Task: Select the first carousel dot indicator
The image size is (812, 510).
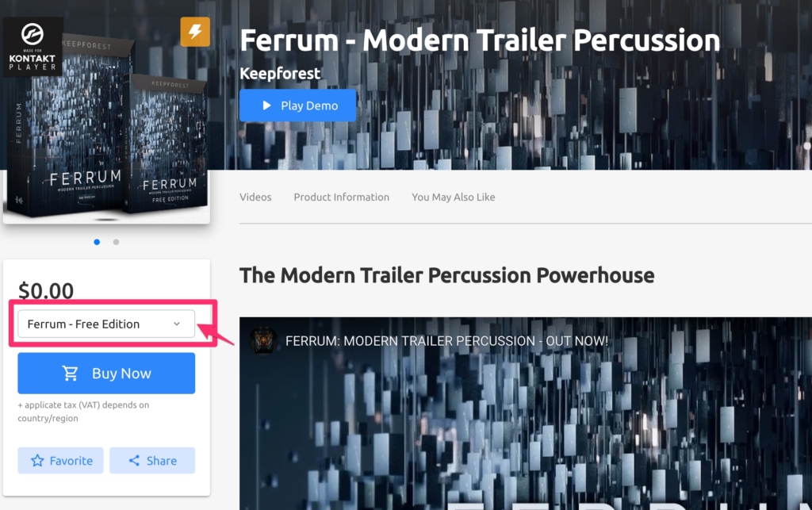Action: pyautogui.click(x=97, y=242)
